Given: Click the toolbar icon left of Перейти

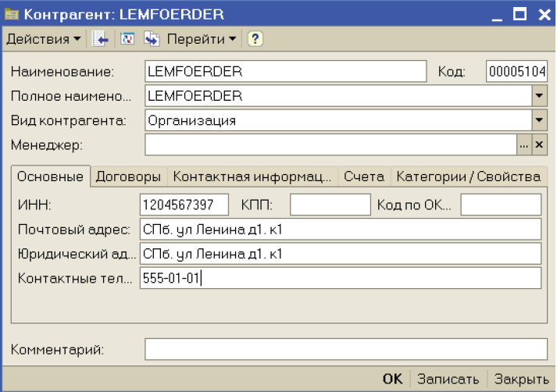Looking at the screenshot, I should coord(151,38).
